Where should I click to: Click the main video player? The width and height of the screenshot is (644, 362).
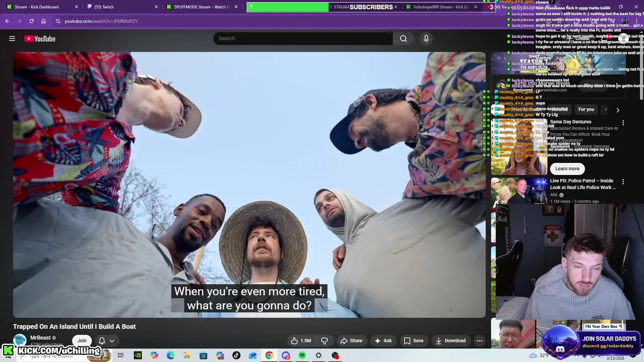pos(250,185)
